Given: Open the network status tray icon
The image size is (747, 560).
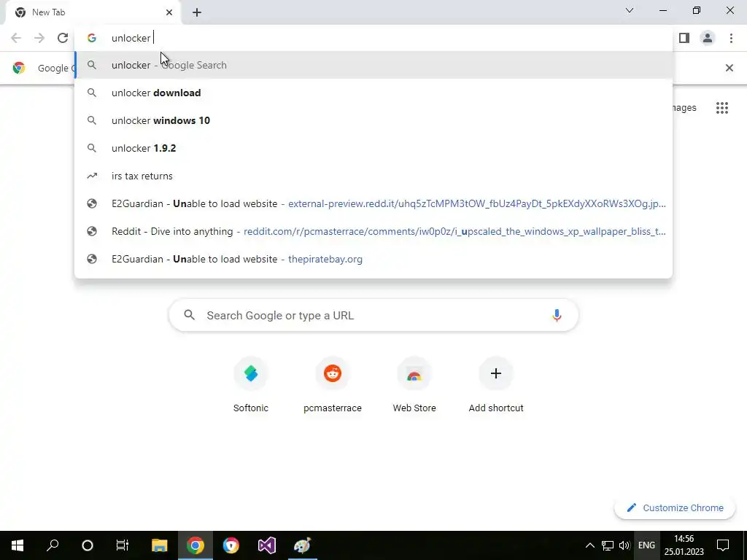Looking at the screenshot, I should pyautogui.click(x=608, y=545).
